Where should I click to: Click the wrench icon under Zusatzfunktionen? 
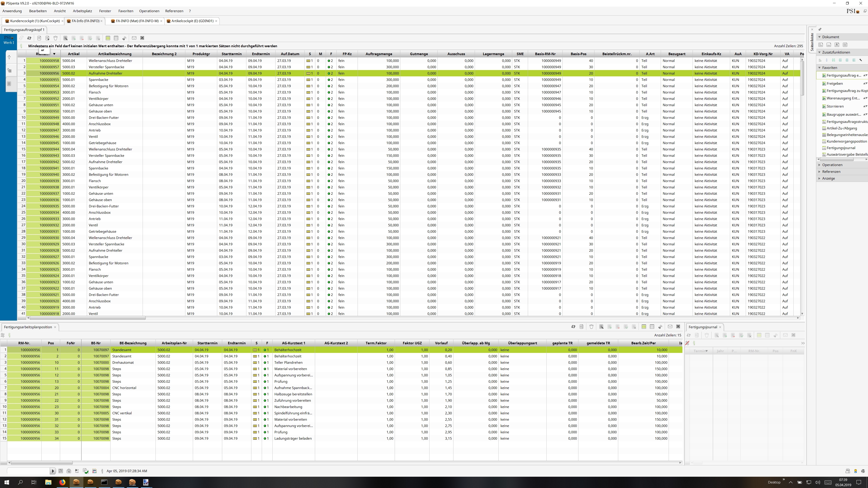pos(861,60)
